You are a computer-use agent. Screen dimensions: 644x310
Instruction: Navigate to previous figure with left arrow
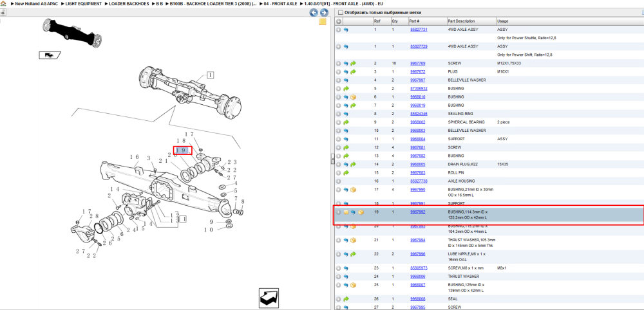(x=314, y=13)
